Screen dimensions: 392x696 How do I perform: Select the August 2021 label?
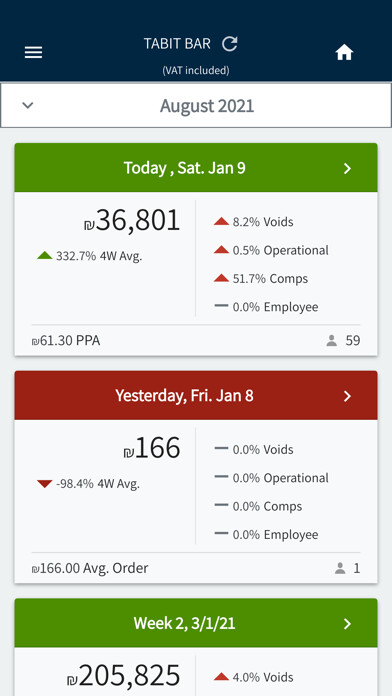click(x=207, y=106)
